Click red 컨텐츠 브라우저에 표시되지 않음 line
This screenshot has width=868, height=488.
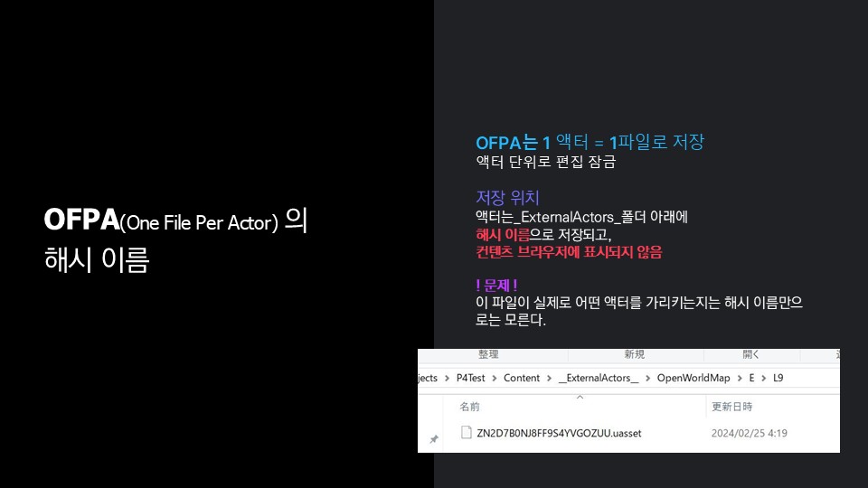[569, 252]
